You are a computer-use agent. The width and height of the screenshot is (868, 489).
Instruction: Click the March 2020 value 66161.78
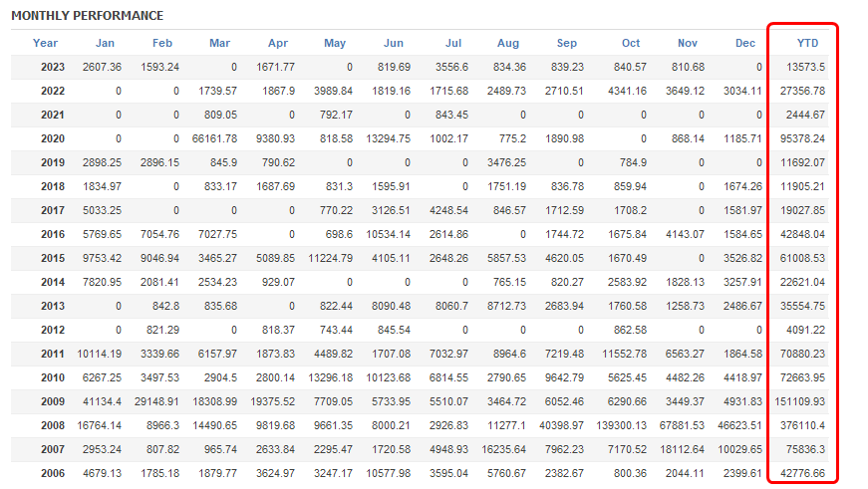coord(209,138)
